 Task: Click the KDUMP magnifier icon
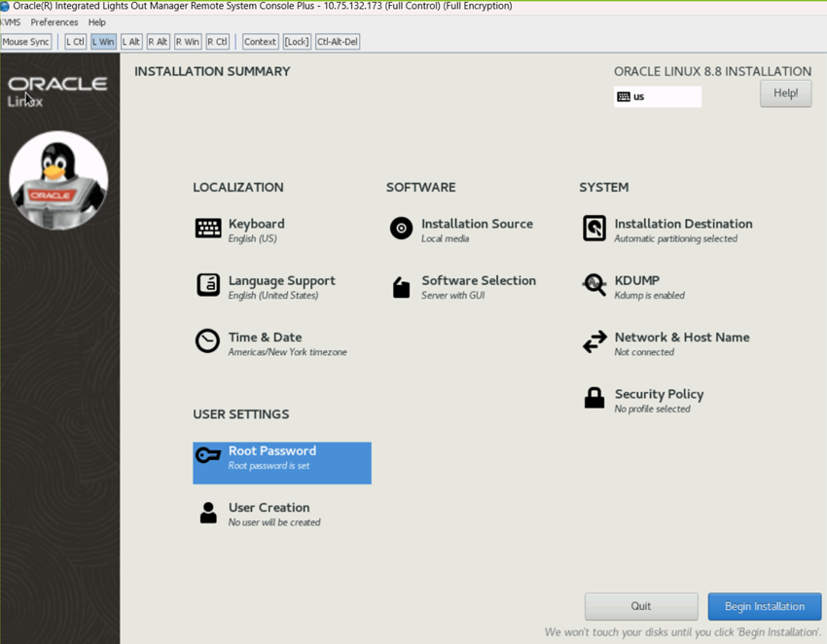[594, 285]
